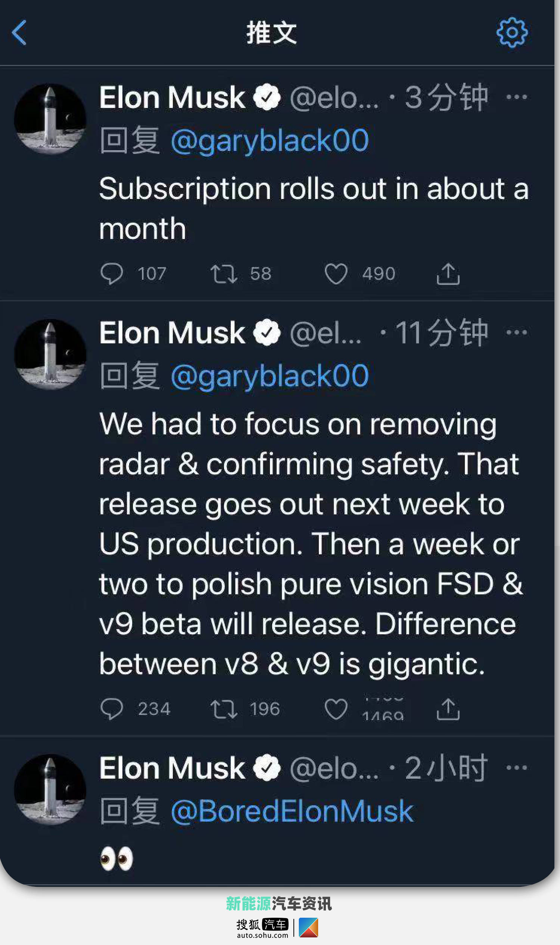Open the @BoredElonMusk mention link

[292, 811]
